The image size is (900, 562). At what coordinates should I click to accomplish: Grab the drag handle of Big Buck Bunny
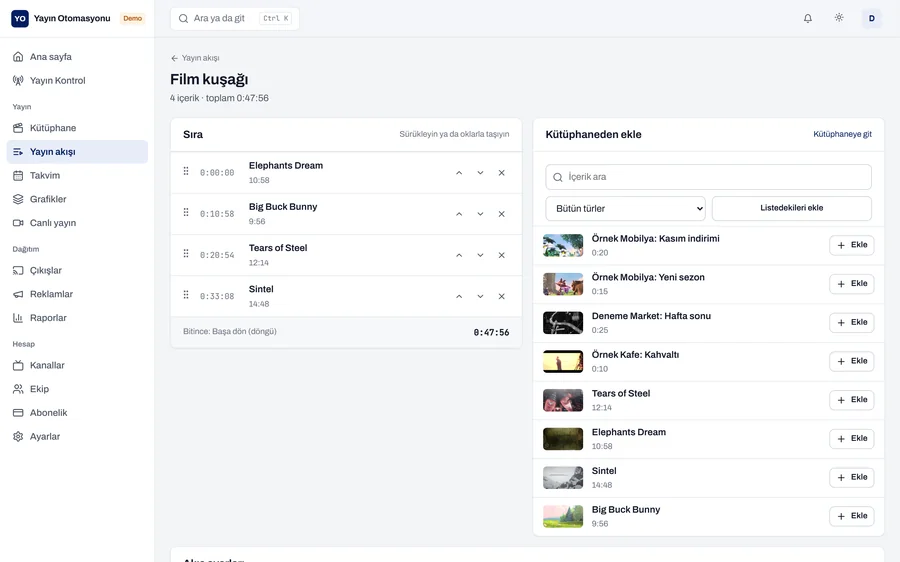(x=186, y=212)
